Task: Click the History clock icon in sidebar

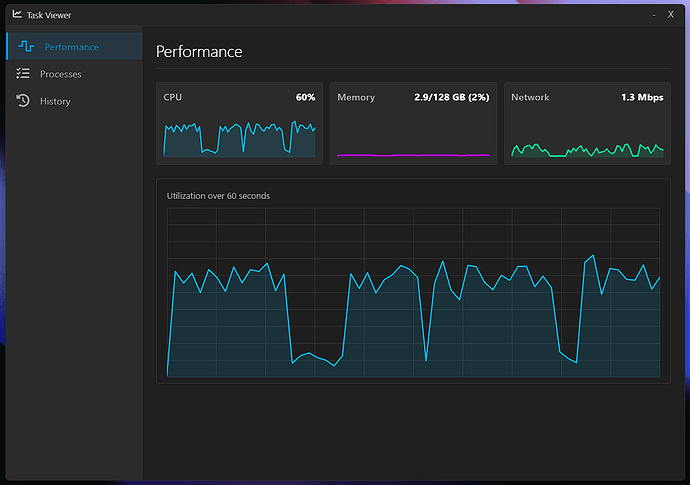Action: (23, 101)
